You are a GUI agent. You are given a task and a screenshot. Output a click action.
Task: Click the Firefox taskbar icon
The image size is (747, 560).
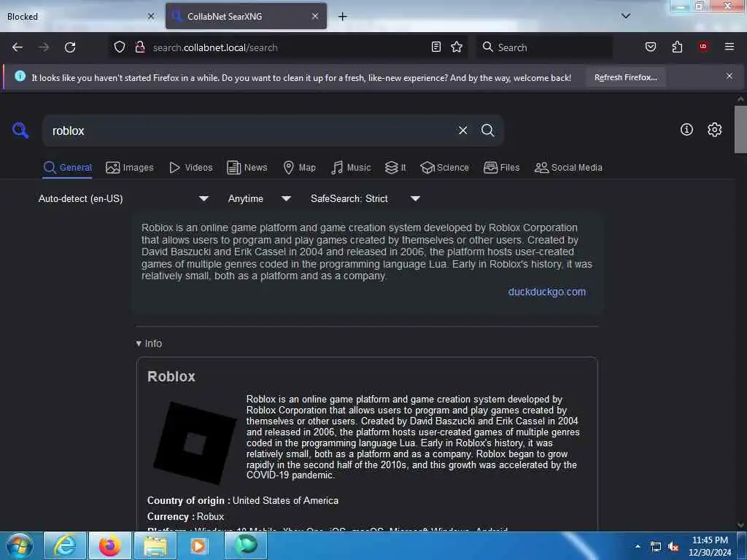pos(109,545)
